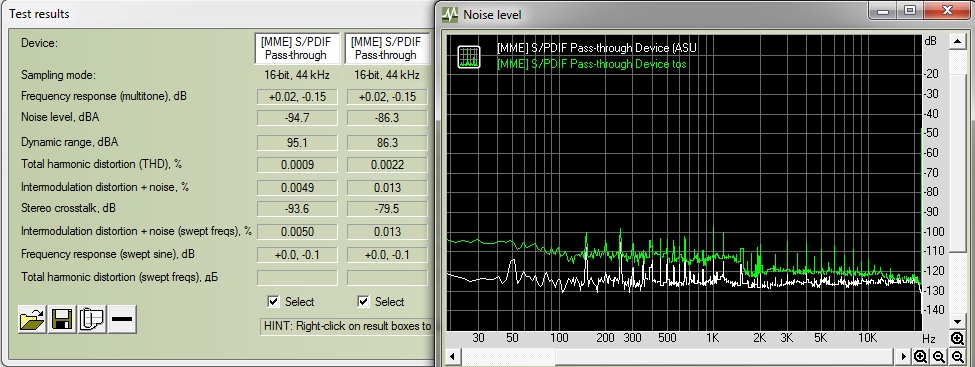This screenshot has width=975, height=367.
Task: Open a saved results file via folder icon
Action: coord(32,320)
